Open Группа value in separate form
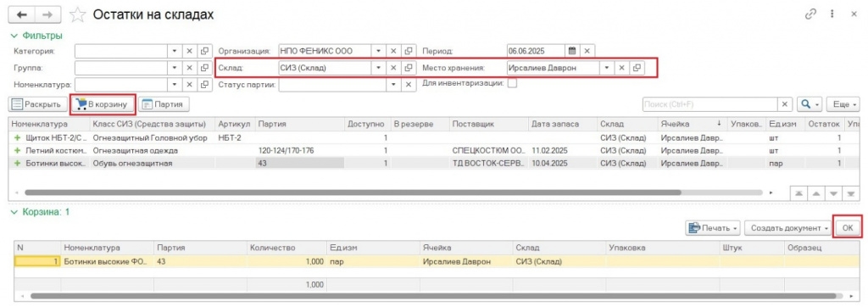Screen dimensions: 868x307 [x=204, y=68]
